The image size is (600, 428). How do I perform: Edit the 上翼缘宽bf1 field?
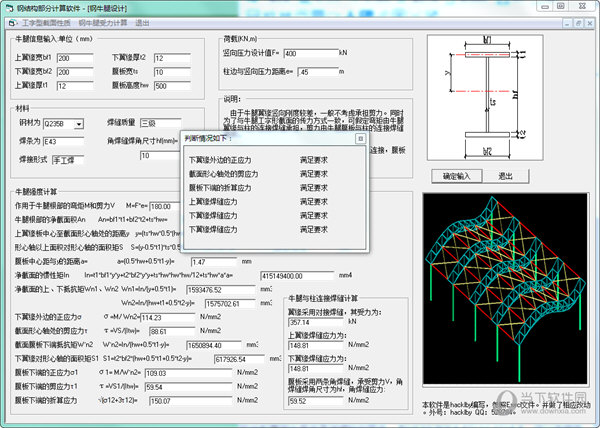pyautogui.click(x=75, y=58)
